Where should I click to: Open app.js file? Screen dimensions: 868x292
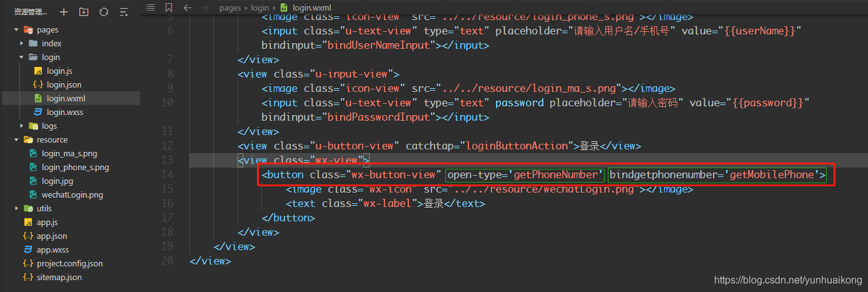pyautogui.click(x=48, y=222)
